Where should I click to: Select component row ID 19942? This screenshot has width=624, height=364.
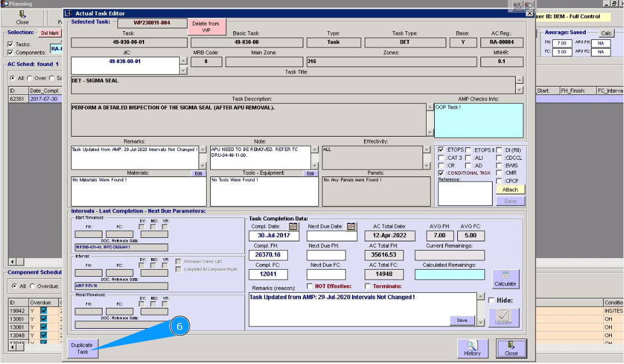(x=17, y=311)
